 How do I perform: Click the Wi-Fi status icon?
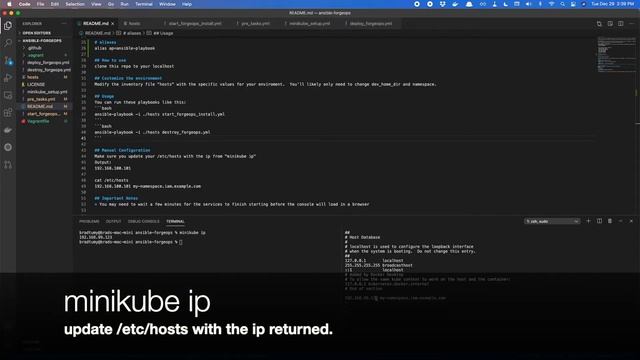pos(551,4)
